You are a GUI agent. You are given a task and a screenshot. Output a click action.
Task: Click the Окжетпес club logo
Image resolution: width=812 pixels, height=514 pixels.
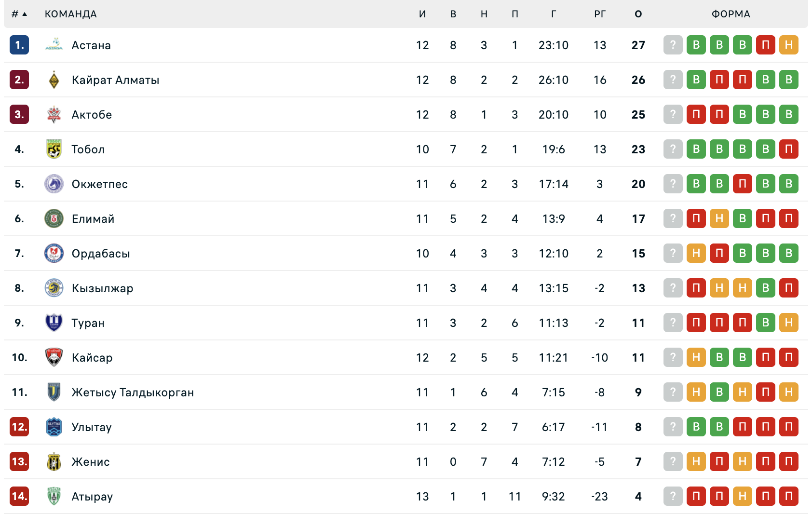point(54,184)
